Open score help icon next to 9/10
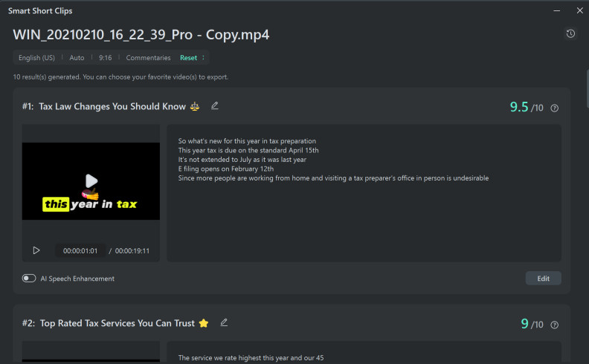The height and width of the screenshot is (364, 589). pos(555,325)
